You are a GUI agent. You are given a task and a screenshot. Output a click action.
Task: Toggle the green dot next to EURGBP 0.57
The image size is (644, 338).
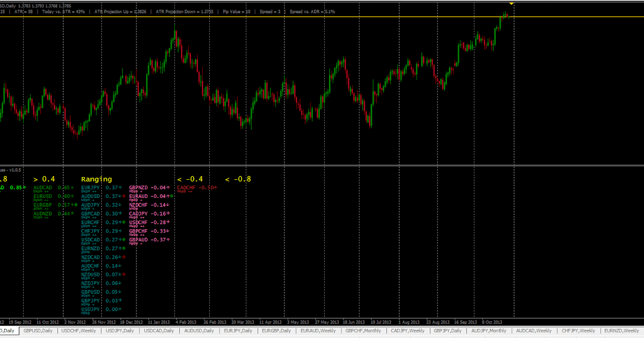point(75,204)
